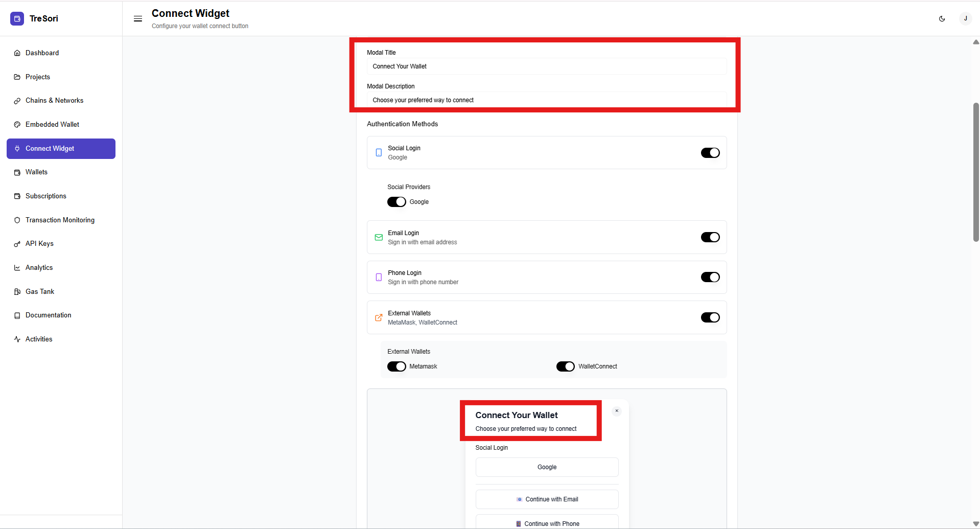The width and height of the screenshot is (980, 529).
Task: Click Continue with Email button
Action: point(547,499)
